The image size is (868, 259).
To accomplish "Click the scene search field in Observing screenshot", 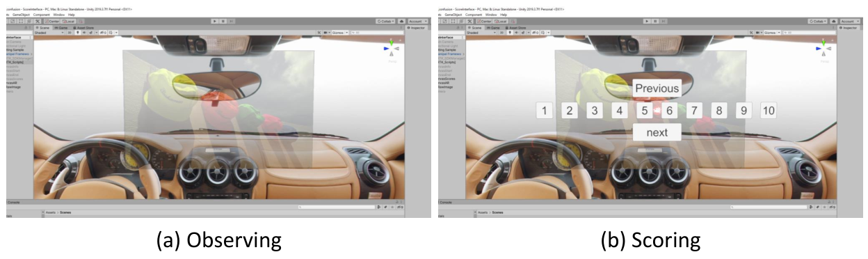I will [377, 33].
